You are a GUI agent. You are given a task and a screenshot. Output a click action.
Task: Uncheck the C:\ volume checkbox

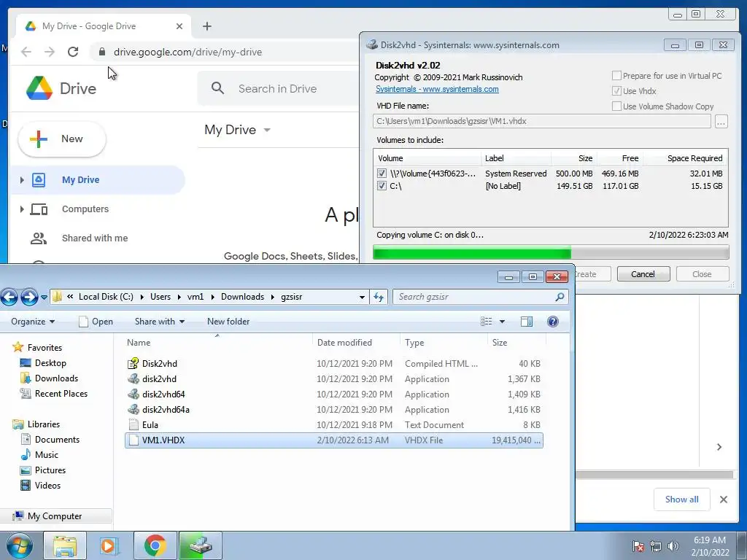pyautogui.click(x=382, y=186)
